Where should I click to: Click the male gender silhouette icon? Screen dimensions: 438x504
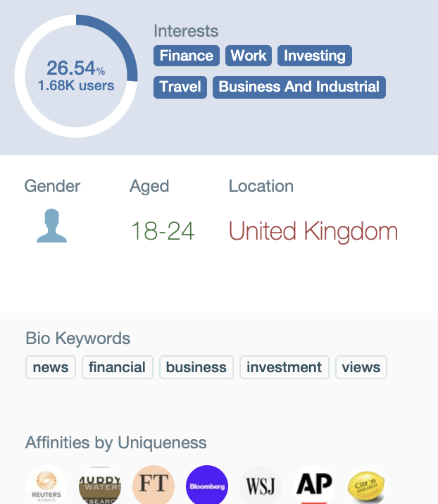[x=51, y=226]
